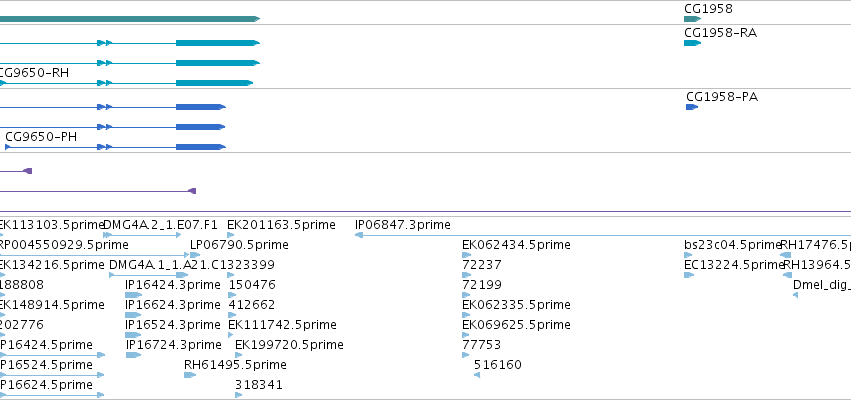851x400 pixels.
Task: Select the EK201163.5prime EST arrow
Action: tap(231, 235)
